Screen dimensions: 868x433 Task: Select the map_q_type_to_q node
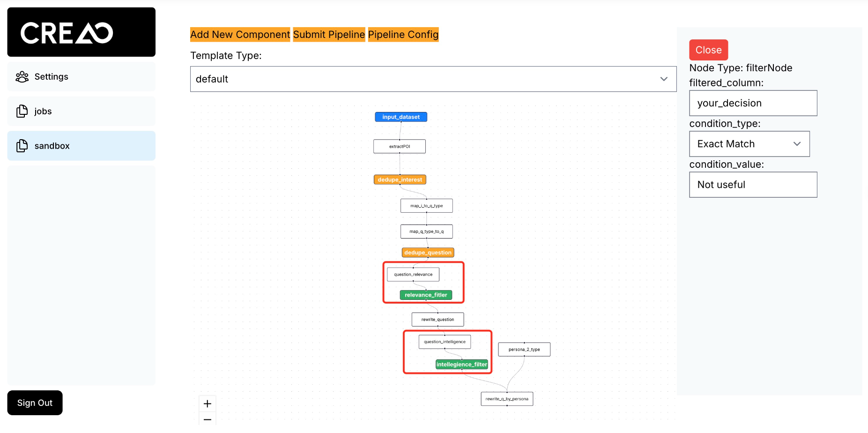click(x=427, y=231)
